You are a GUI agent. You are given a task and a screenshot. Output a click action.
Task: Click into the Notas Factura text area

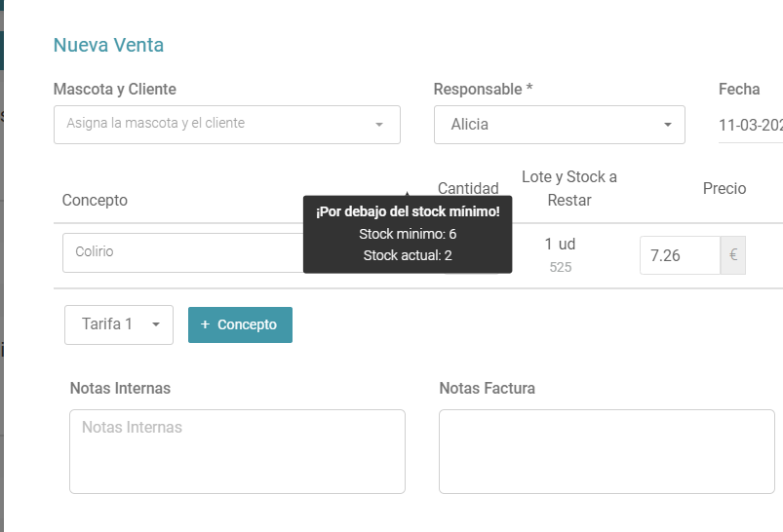point(607,452)
